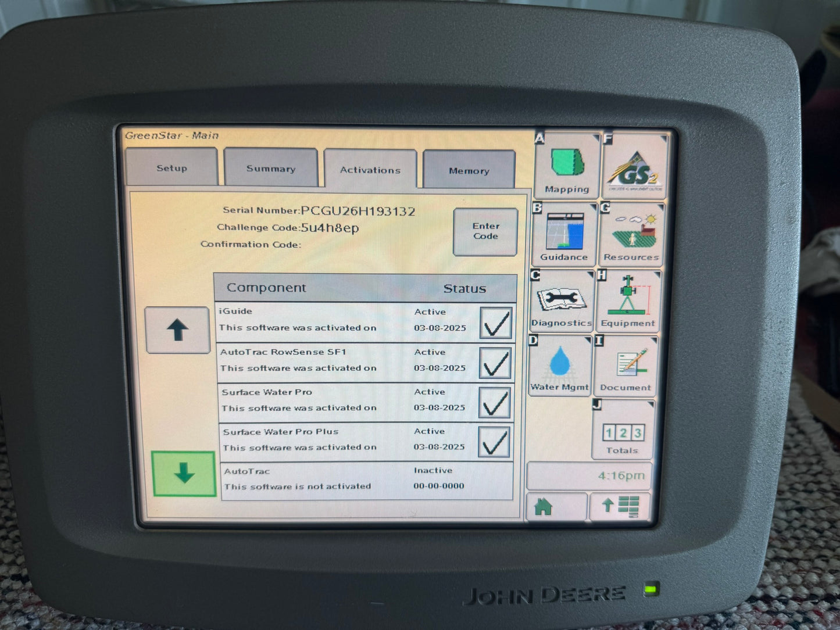Click the Confirmation Code field
Image resolution: width=840 pixels, height=630 pixels.
(251, 244)
